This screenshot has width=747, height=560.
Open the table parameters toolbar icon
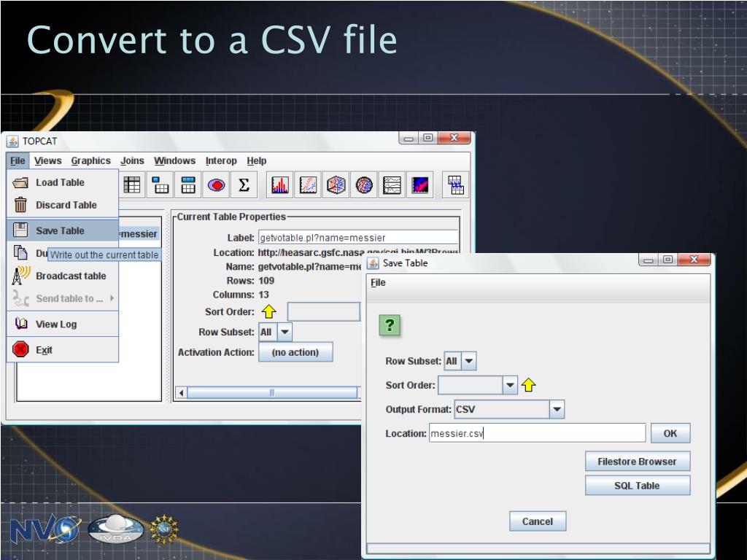[160, 184]
